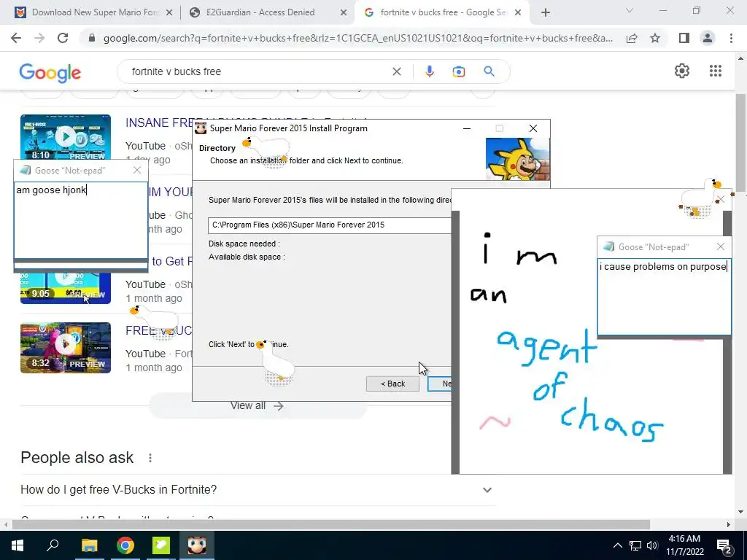Open File Explorer from the taskbar

pyautogui.click(x=89, y=545)
